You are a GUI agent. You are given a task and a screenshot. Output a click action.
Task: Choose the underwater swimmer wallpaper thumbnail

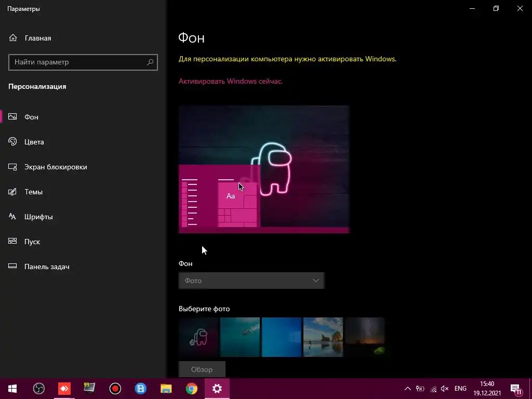(x=240, y=337)
